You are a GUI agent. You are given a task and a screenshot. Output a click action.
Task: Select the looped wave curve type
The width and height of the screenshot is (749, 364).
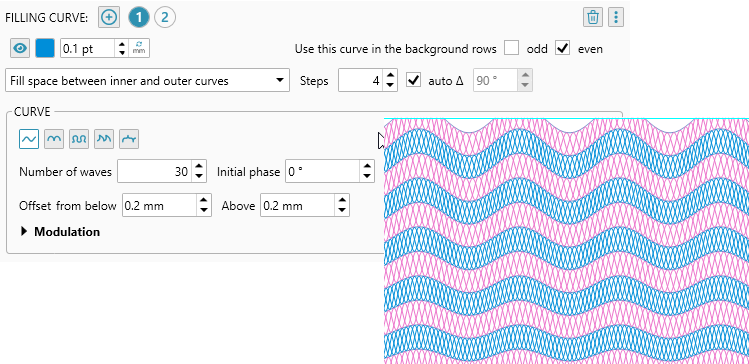tap(79, 139)
